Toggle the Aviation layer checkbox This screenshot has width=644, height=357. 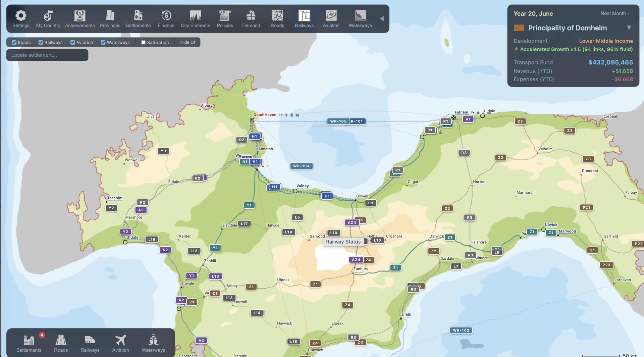[72, 43]
